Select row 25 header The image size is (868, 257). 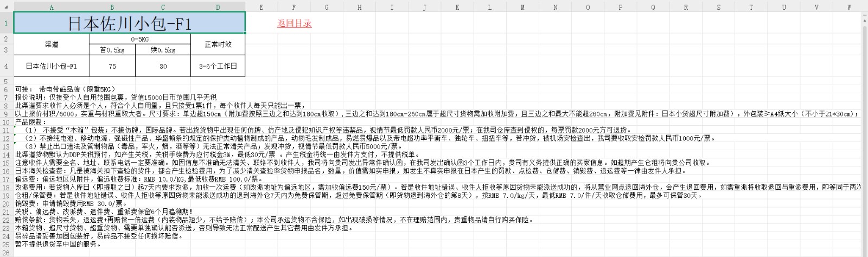pyautogui.click(x=7, y=244)
